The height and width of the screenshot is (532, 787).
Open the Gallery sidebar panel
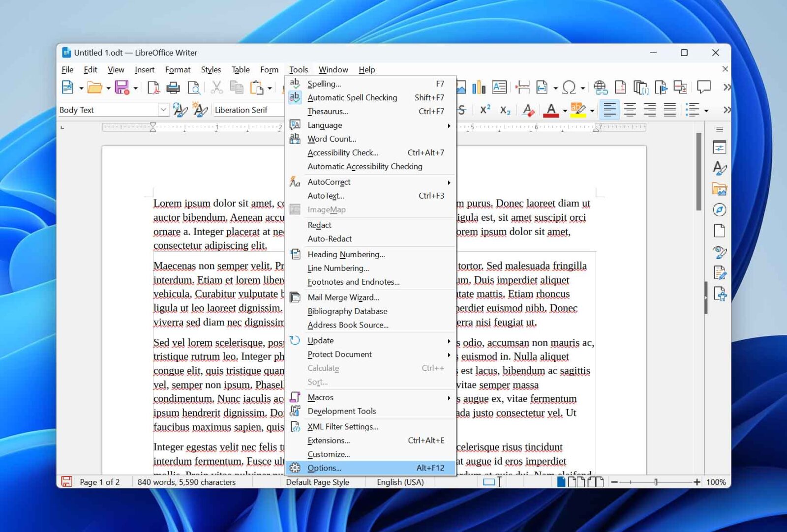pyautogui.click(x=720, y=189)
